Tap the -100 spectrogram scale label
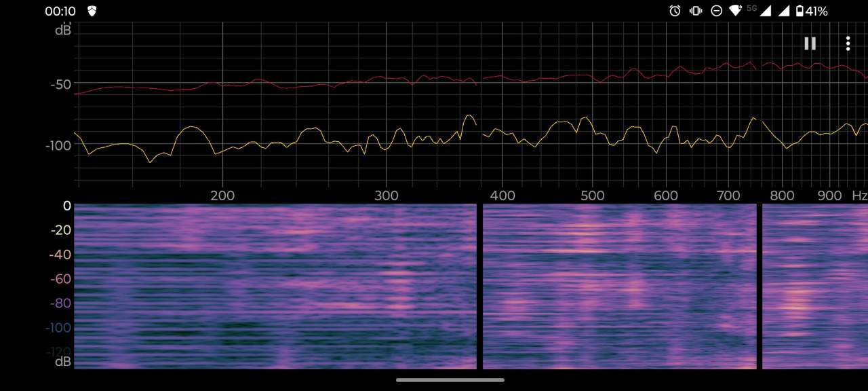 [x=58, y=328]
